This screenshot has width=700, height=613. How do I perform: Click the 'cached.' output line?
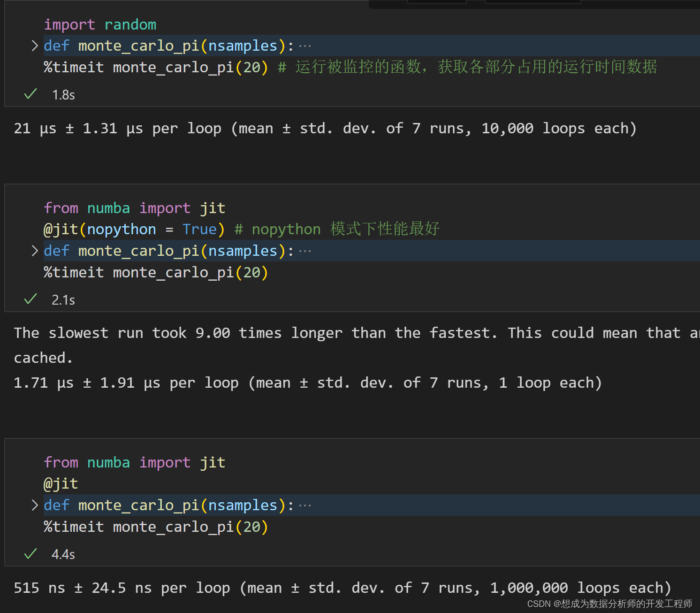pyautogui.click(x=43, y=358)
